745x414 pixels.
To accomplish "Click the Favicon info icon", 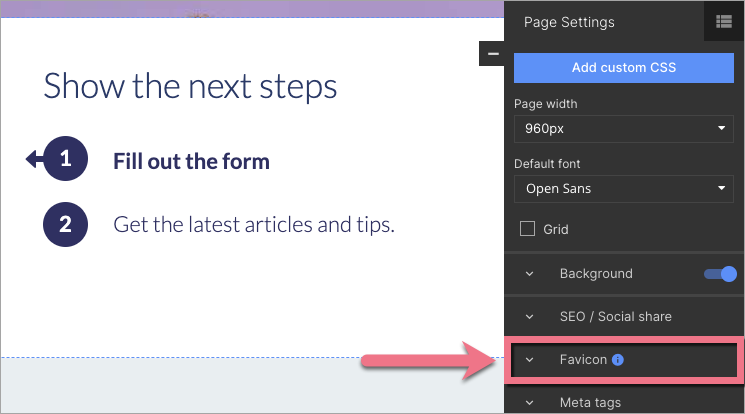I will tap(618, 360).
